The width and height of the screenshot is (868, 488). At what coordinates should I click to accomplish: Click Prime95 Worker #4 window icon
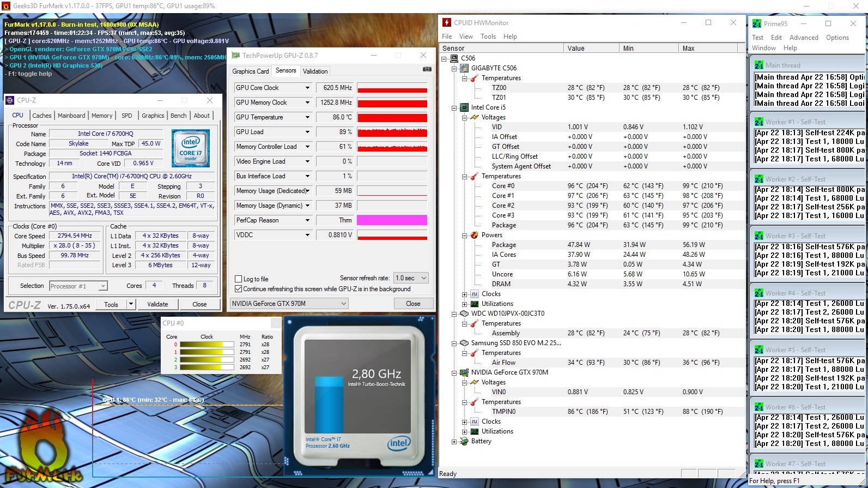pos(759,293)
